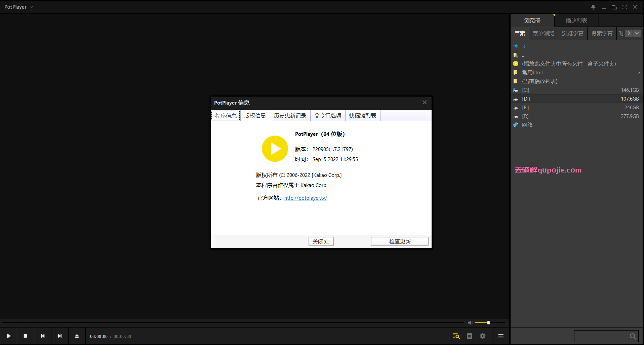The height and width of the screenshot is (345, 644).
Task: Open drive [F:]
Action: click(x=576, y=116)
